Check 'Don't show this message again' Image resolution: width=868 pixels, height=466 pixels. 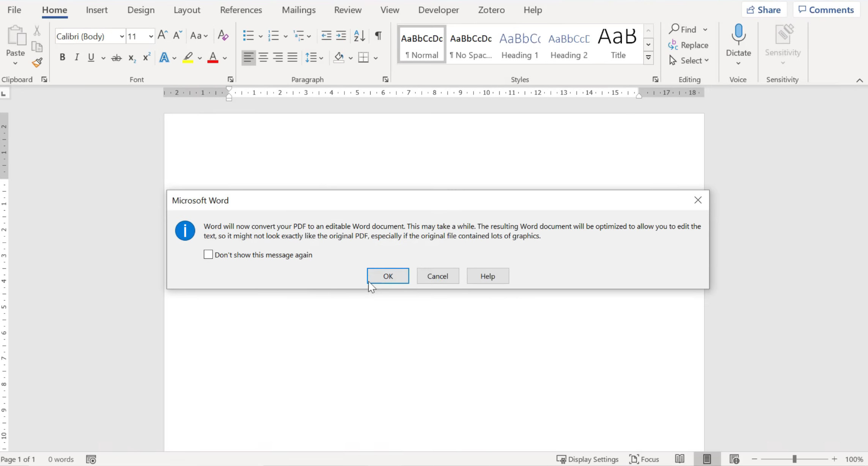pyautogui.click(x=208, y=254)
